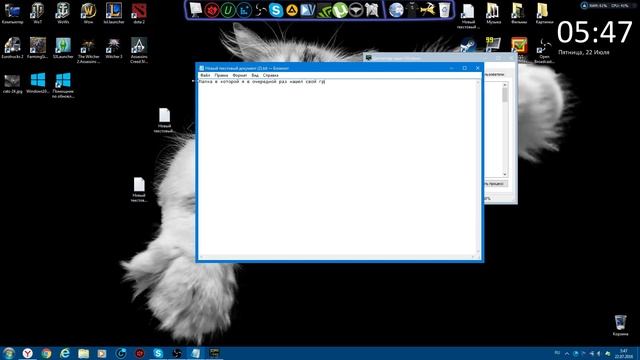Select the Wow desktop shortcut
Screen dimensions: 640x360
(88, 13)
